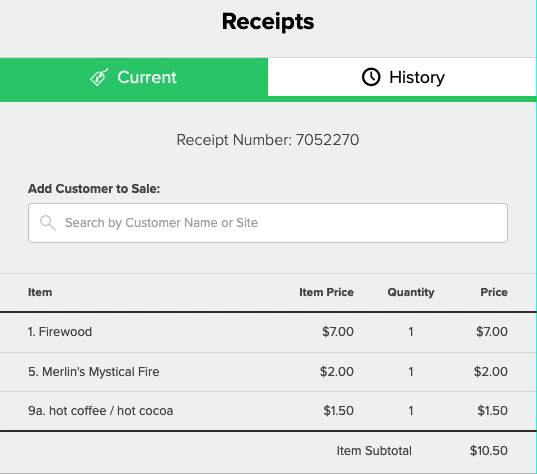Click the Firewood quantity value
Image resolution: width=537 pixels, height=474 pixels.
(411, 332)
